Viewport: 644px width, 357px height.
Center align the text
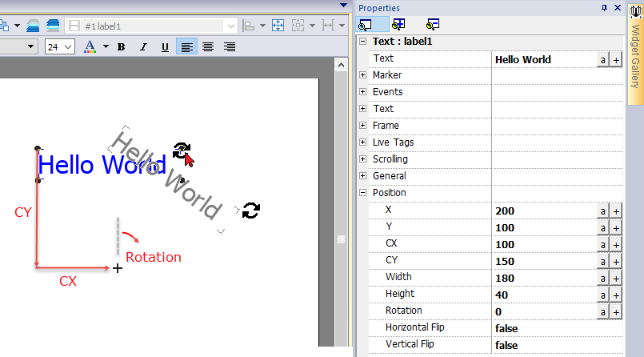coord(208,47)
